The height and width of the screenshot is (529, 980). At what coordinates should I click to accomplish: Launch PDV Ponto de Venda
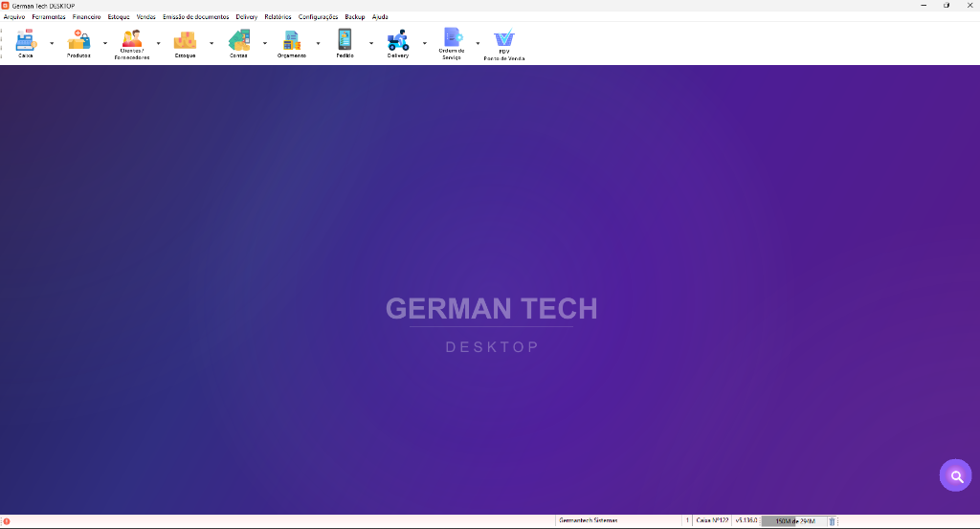[x=503, y=44]
